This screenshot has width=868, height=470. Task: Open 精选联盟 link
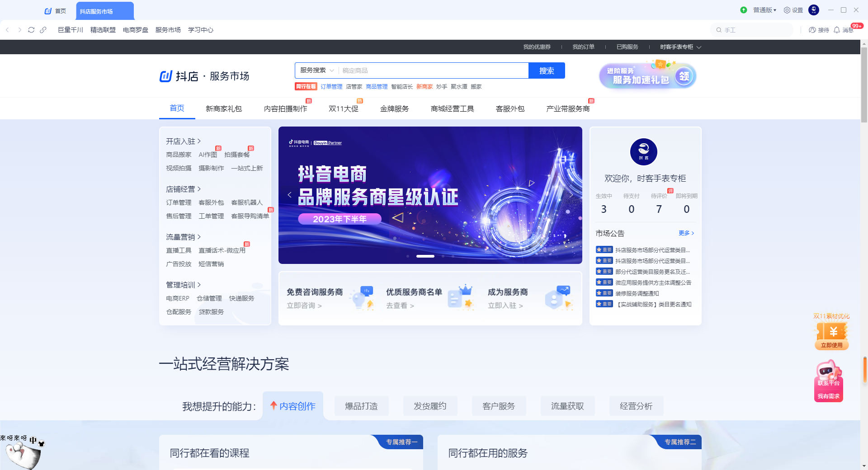tap(103, 30)
